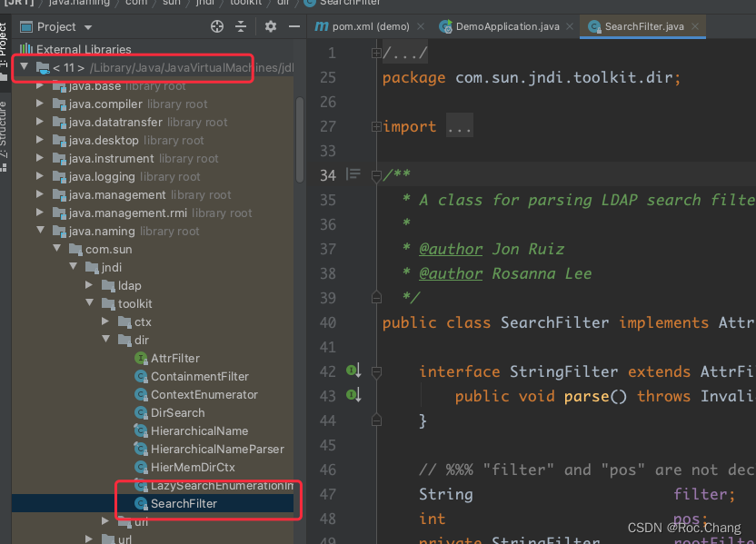756x544 pixels.
Task: Expand java.logging library root
Action: pyautogui.click(x=40, y=176)
